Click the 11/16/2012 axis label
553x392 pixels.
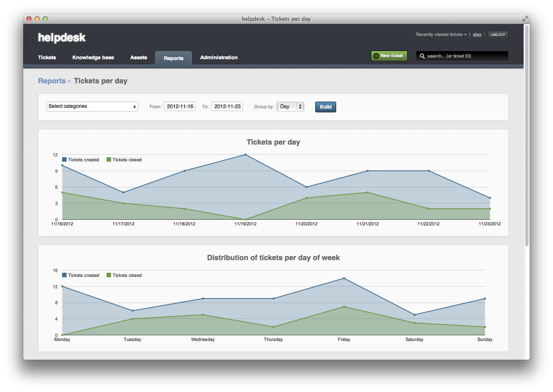[x=62, y=224]
